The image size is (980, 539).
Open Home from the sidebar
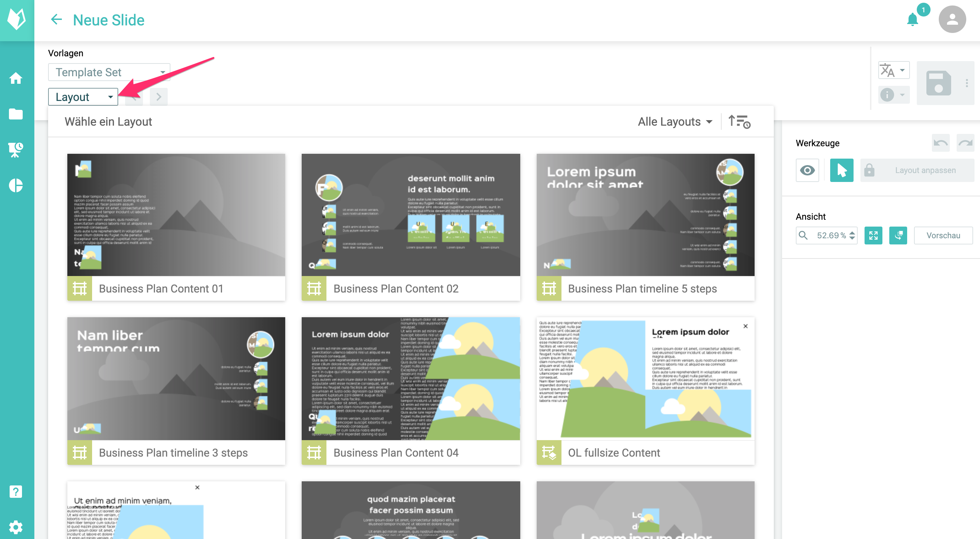pyautogui.click(x=15, y=78)
